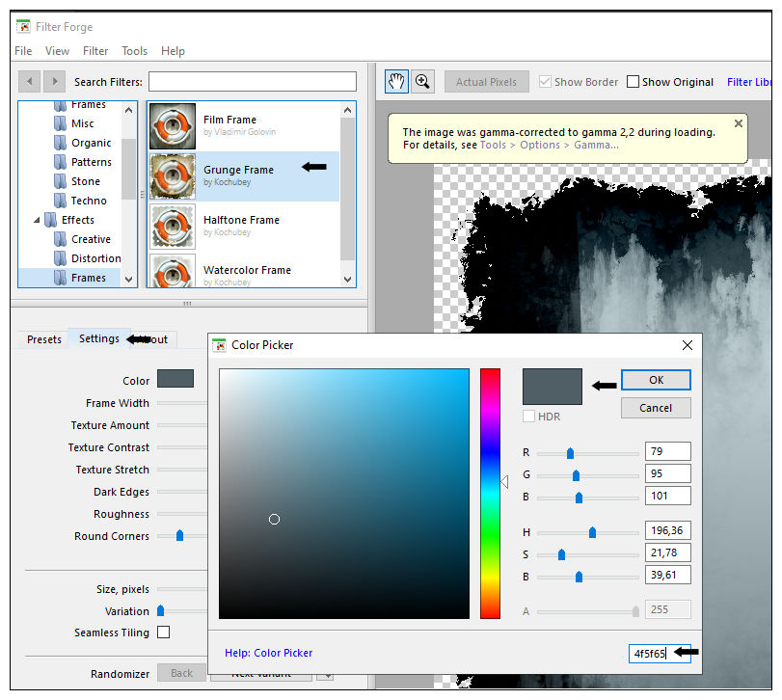Switch to the Settings tab

99,338
